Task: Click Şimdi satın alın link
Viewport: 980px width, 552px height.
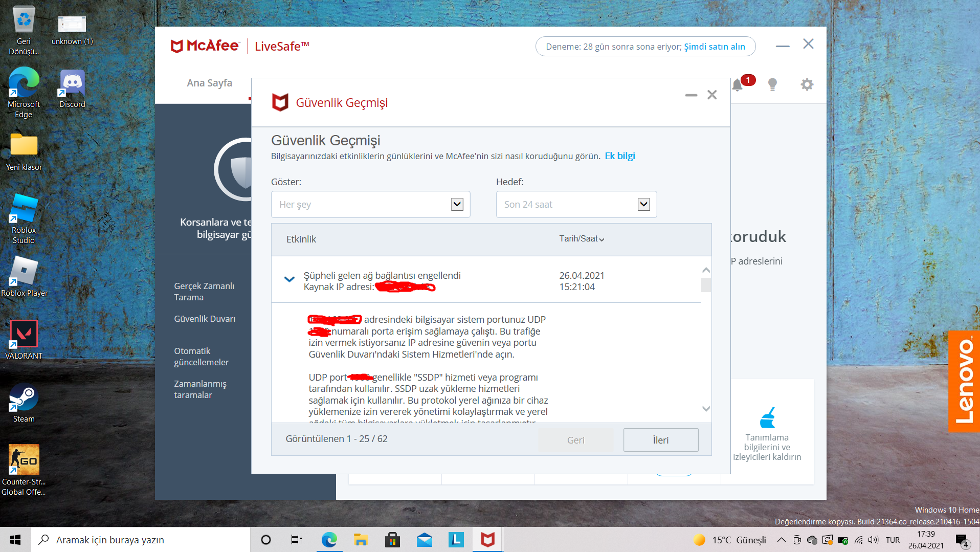Action: tap(715, 47)
